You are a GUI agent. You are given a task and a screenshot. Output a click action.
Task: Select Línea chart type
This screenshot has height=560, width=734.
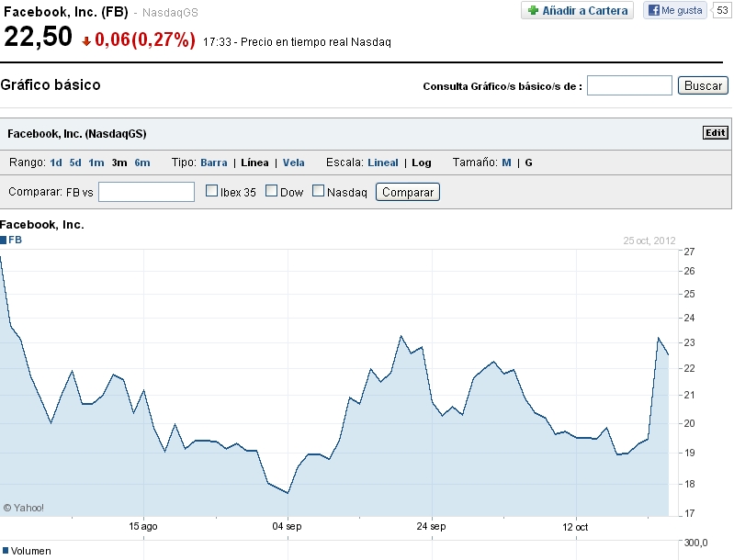coord(254,162)
